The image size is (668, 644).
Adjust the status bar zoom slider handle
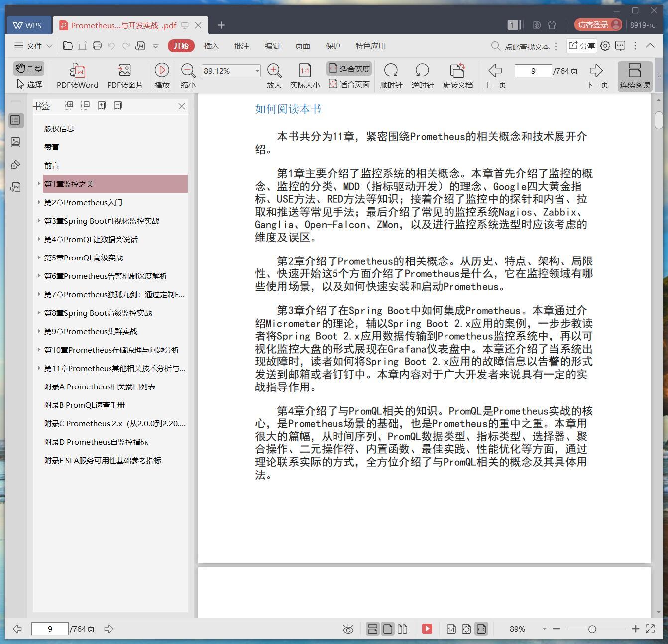tap(592, 629)
